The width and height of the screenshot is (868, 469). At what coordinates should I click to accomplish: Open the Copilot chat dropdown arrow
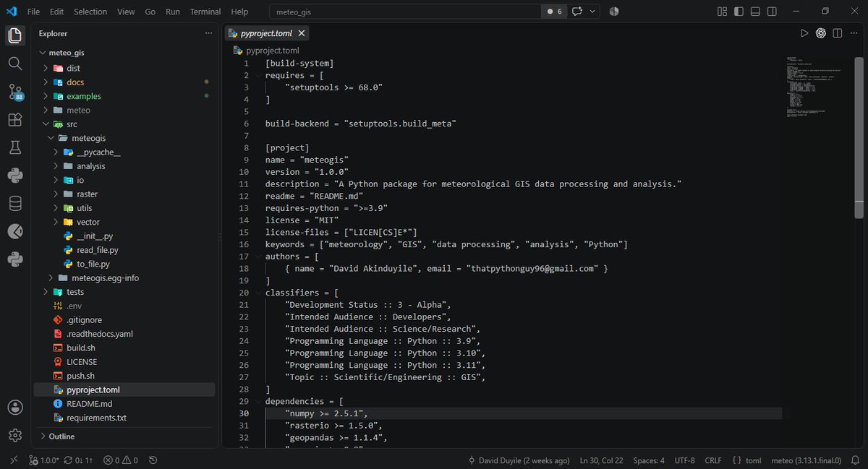(593, 12)
